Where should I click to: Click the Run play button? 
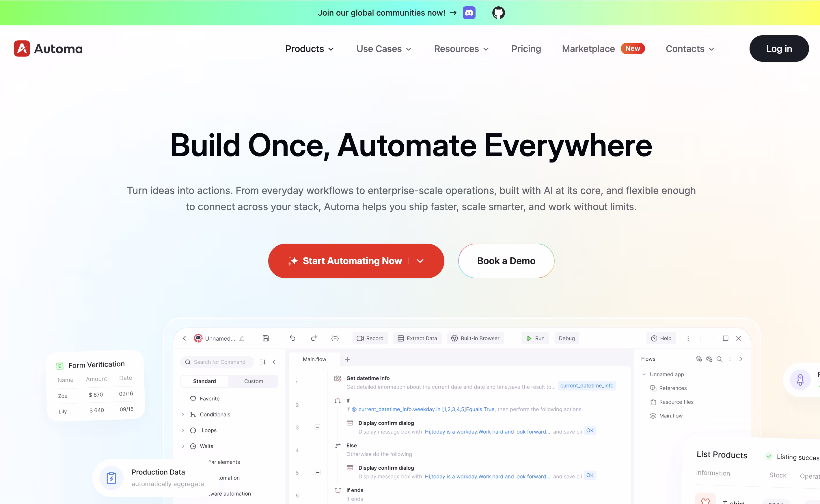535,338
